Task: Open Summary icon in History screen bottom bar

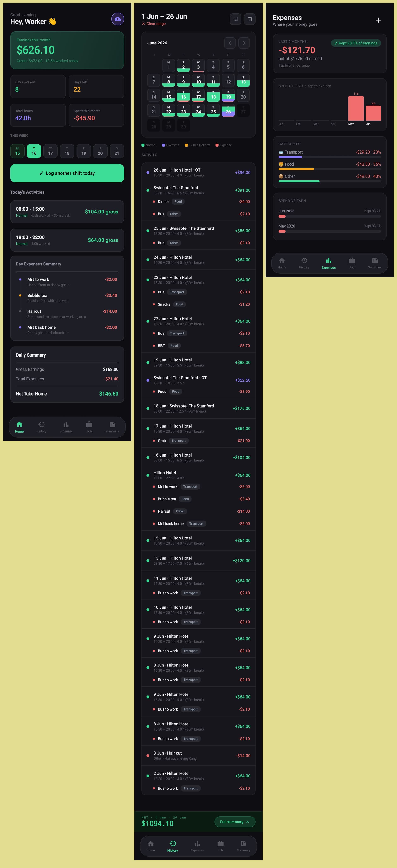Action: point(243,846)
